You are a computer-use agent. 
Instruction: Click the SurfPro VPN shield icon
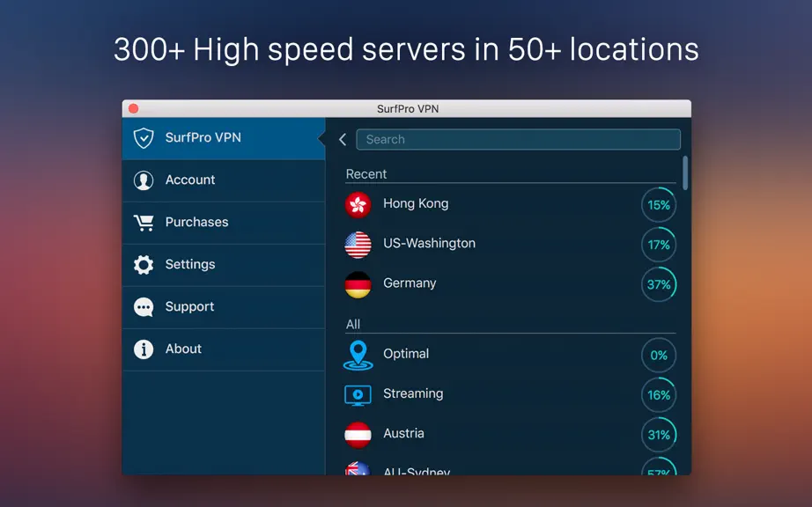tap(144, 138)
